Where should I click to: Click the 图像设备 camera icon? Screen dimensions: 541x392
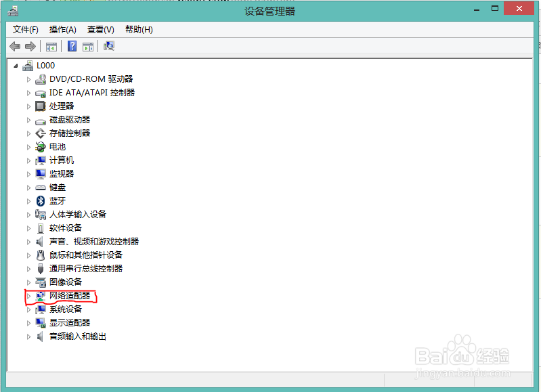click(41, 282)
